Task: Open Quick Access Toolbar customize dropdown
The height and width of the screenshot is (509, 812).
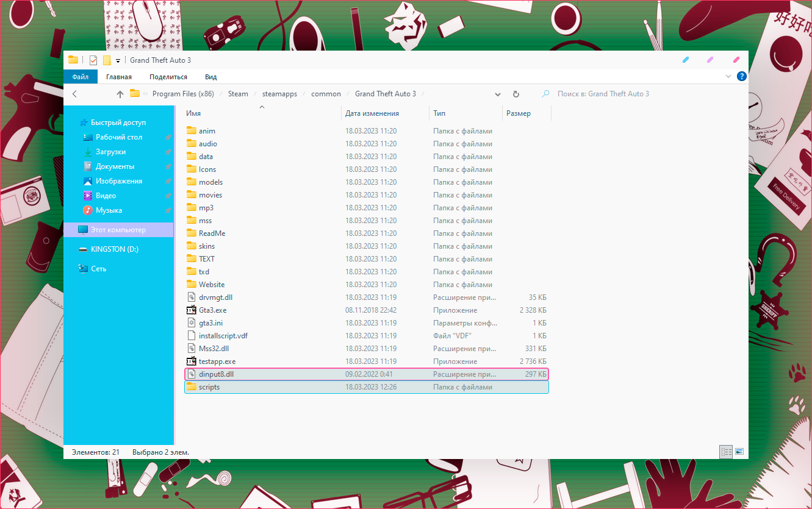Action: (118, 60)
